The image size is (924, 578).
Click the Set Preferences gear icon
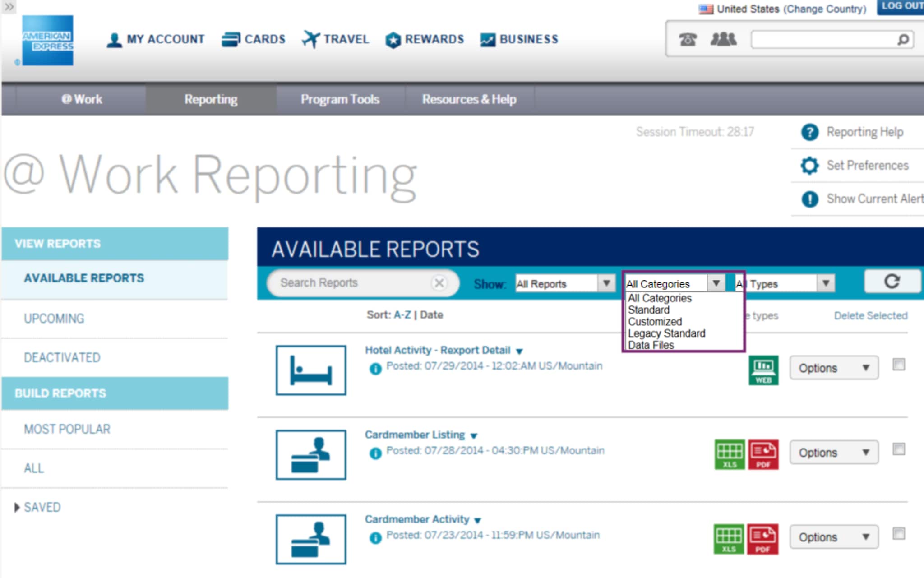coord(811,165)
